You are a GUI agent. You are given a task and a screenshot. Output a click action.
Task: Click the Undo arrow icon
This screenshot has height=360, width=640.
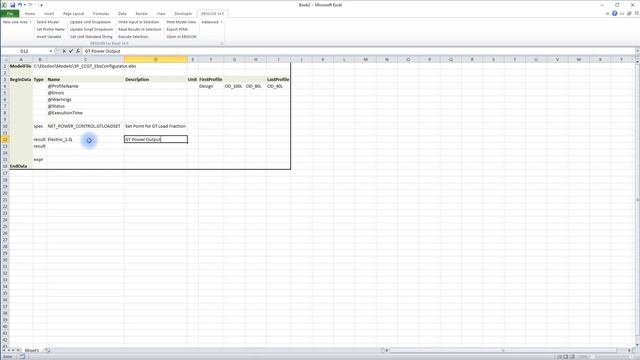(20, 5)
